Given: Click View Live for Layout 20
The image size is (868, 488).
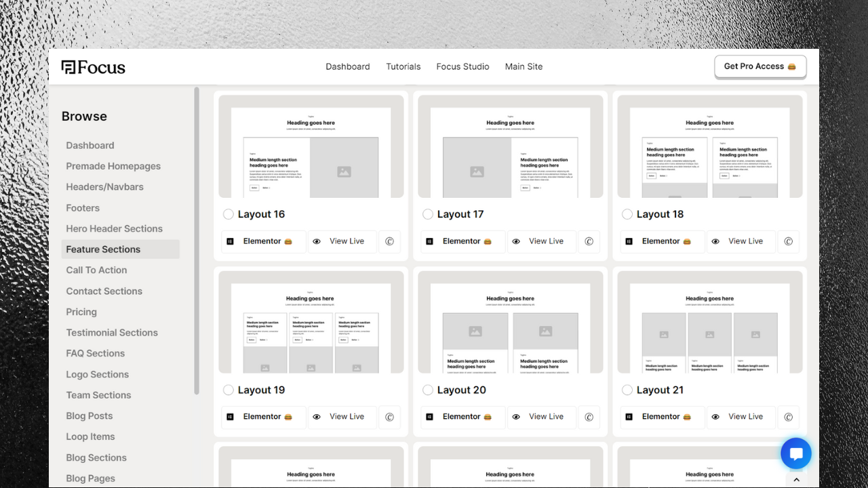Looking at the screenshot, I should [x=542, y=417].
